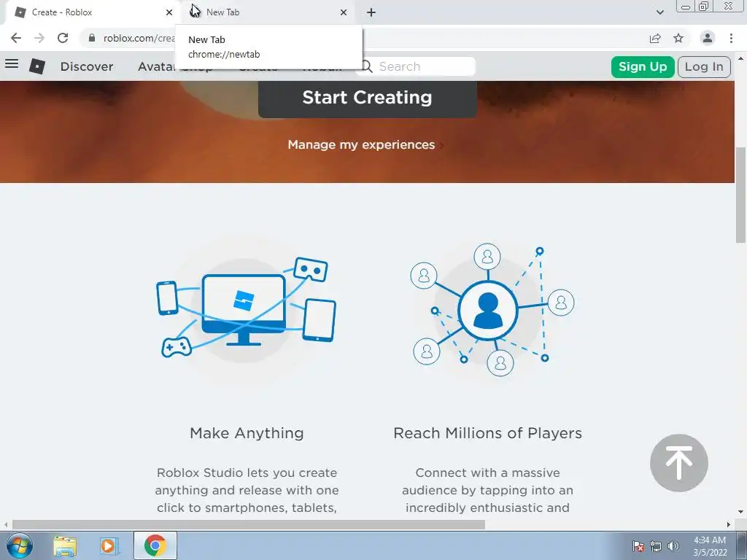Click the horizontal scrollbar right arrow
This screenshot has width=747, height=560.
click(729, 524)
